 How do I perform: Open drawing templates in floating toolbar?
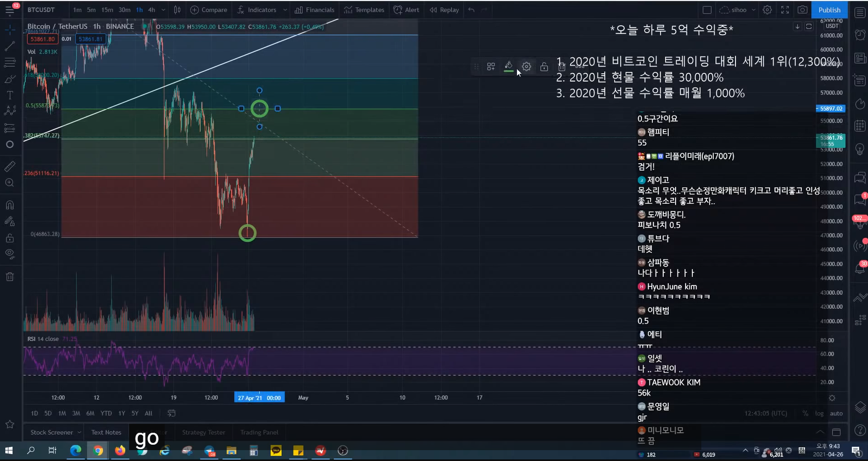click(491, 67)
